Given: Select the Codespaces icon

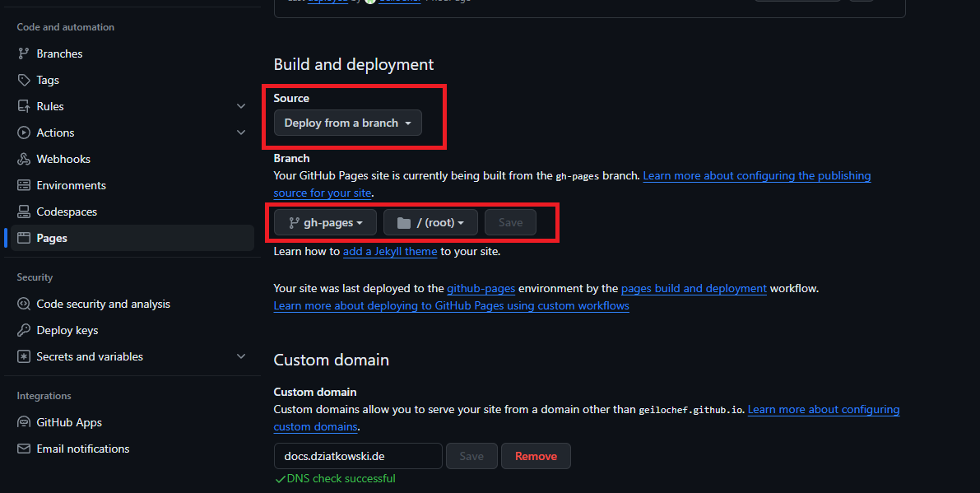Looking at the screenshot, I should 21,212.
